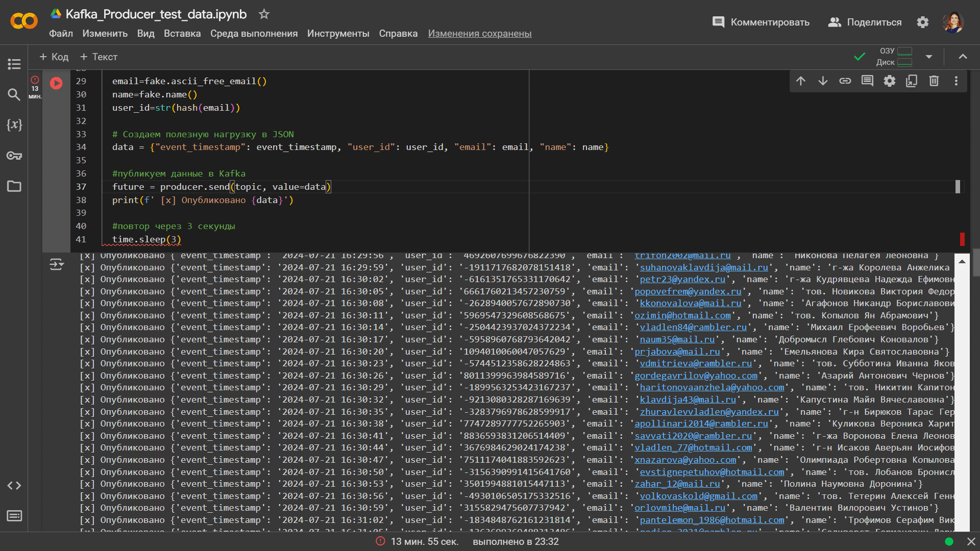Collapse the header with chevron up
Screen dimensions: 980x551
[963, 57]
